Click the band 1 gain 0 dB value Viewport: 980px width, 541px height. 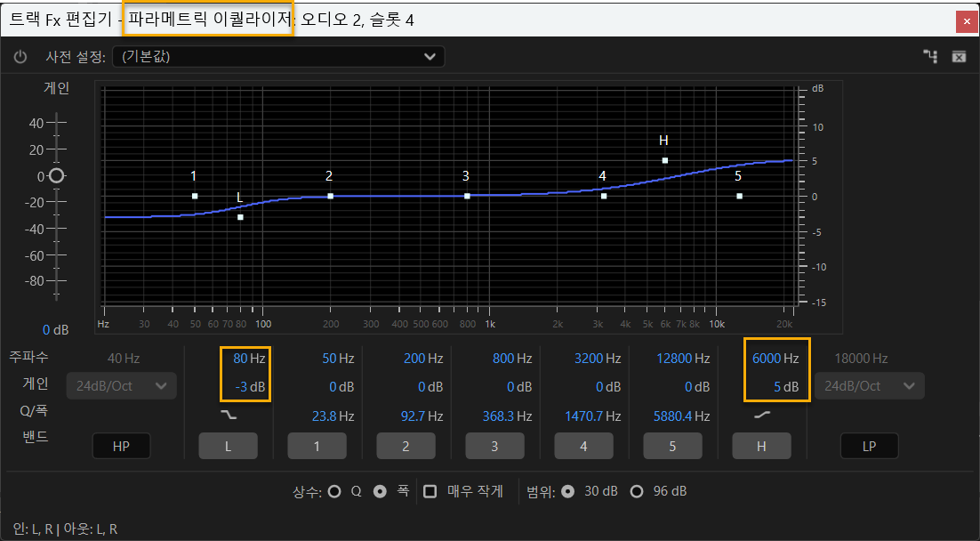(341, 387)
